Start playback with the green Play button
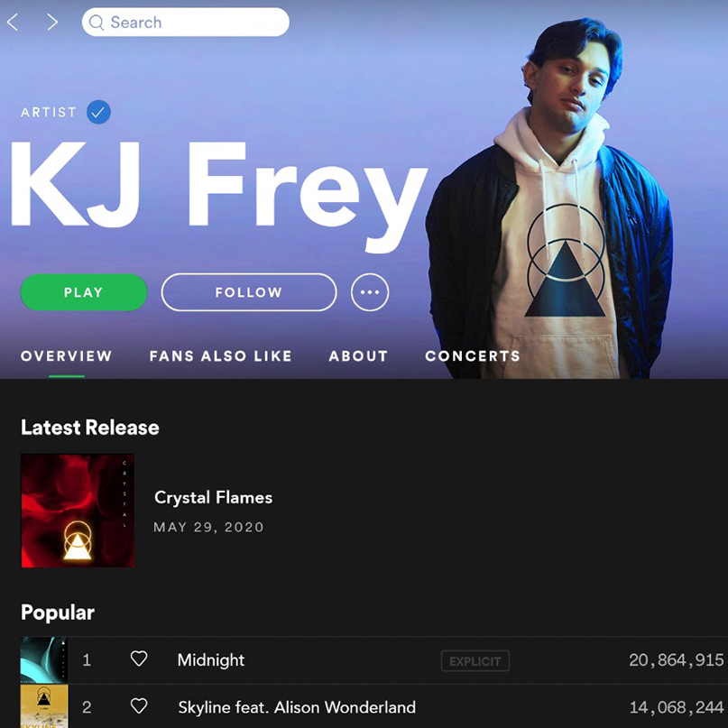This screenshot has width=728, height=728. click(x=84, y=292)
